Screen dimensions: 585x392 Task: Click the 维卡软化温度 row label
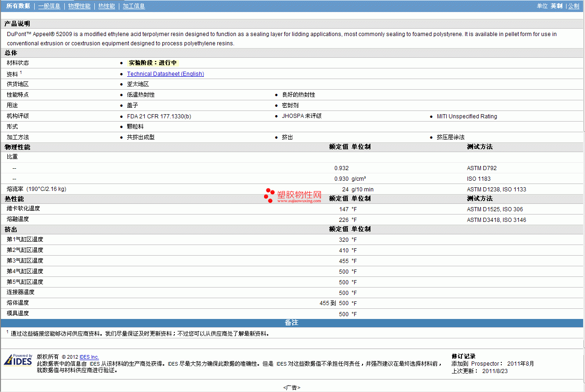(x=23, y=208)
